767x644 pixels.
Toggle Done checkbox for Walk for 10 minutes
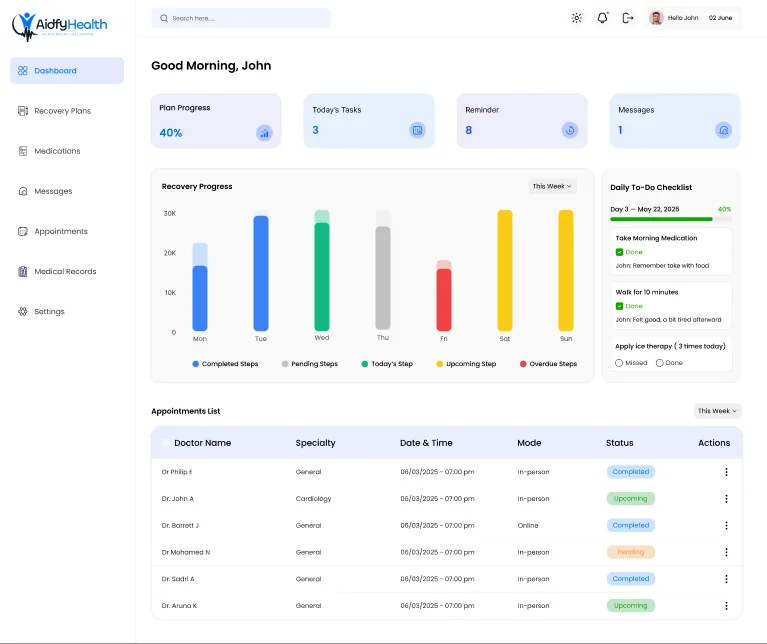619,306
